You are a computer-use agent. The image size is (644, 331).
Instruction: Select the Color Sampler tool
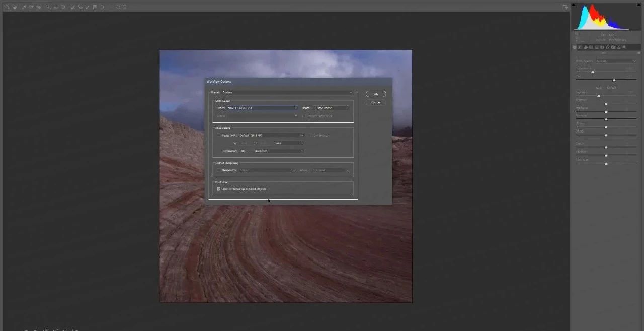point(31,7)
